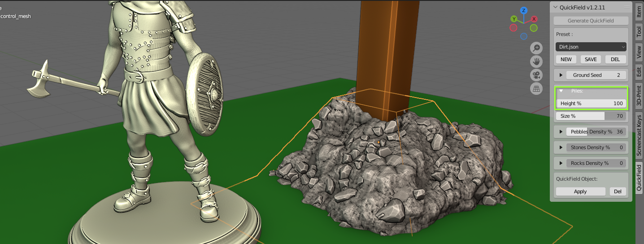Click the Apply QuickField object button
The image size is (644, 244).
click(x=580, y=191)
